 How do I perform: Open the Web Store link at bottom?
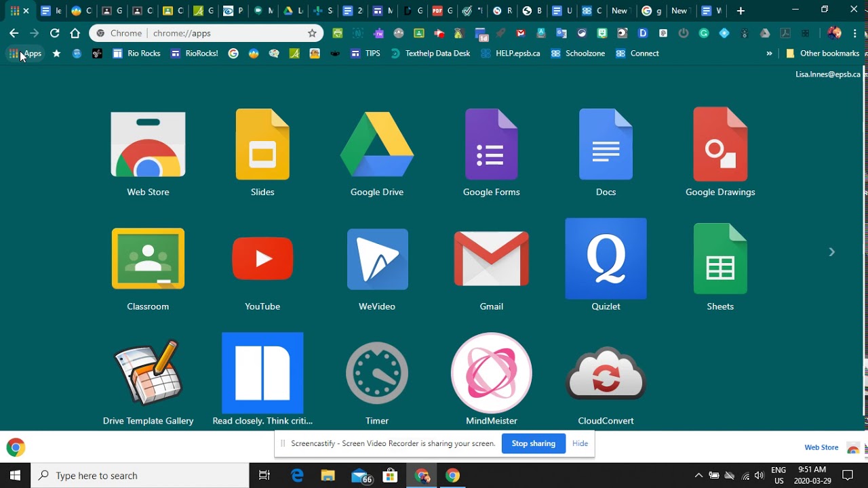[x=821, y=447]
